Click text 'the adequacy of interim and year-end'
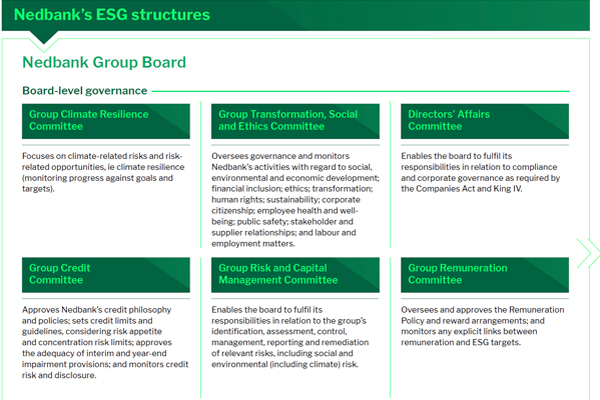600x400 pixels. point(94,353)
